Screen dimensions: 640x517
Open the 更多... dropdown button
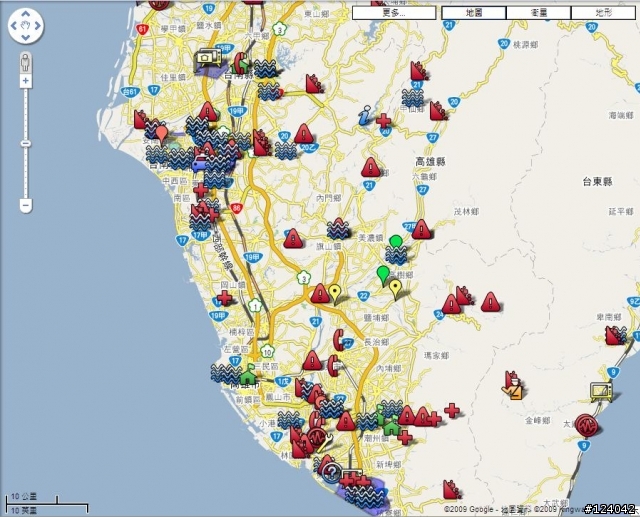click(394, 13)
